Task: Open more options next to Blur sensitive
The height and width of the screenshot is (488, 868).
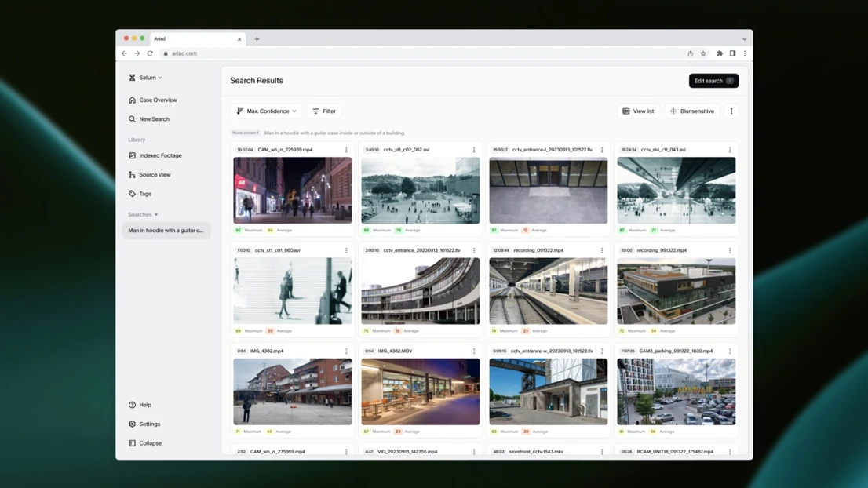Action: click(x=731, y=111)
